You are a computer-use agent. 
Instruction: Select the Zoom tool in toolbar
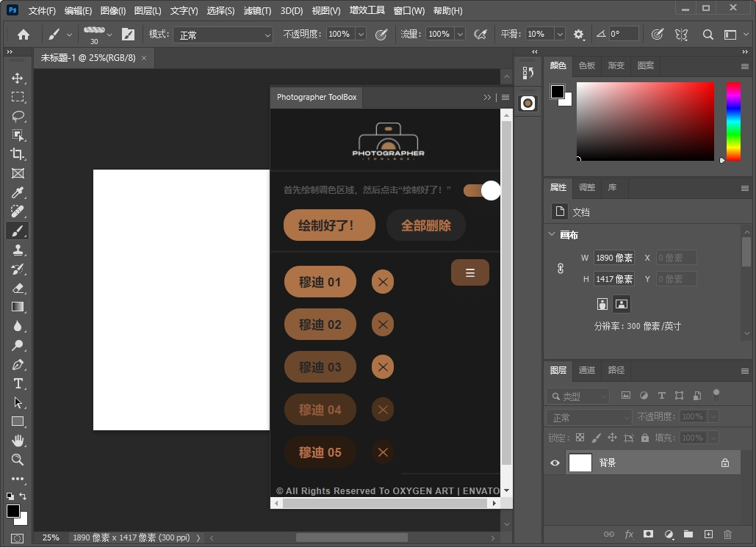pyautogui.click(x=18, y=460)
